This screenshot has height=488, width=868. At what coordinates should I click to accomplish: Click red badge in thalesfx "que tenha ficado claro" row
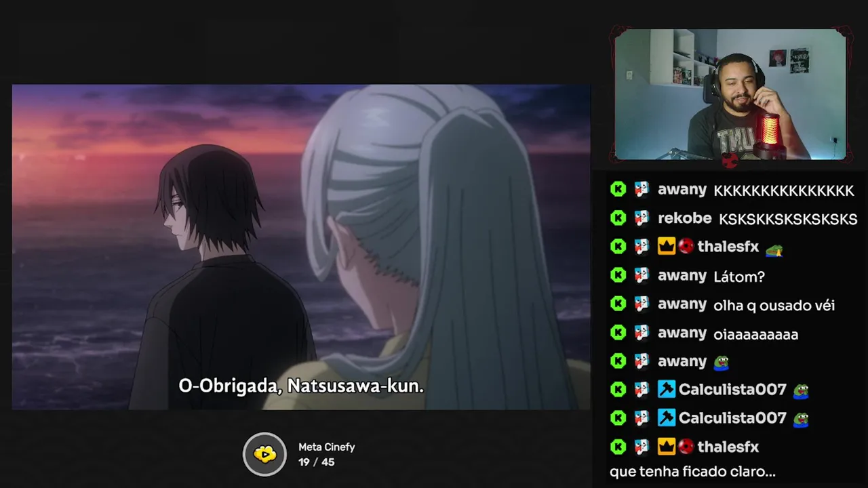point(686,447)
